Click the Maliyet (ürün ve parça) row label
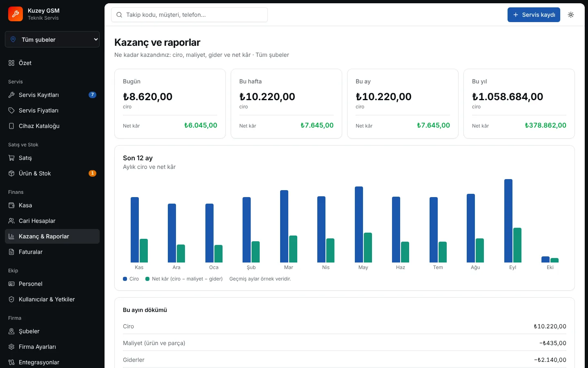Image resolution: width=588 pixels, height=368 pixels. (154, 343)
